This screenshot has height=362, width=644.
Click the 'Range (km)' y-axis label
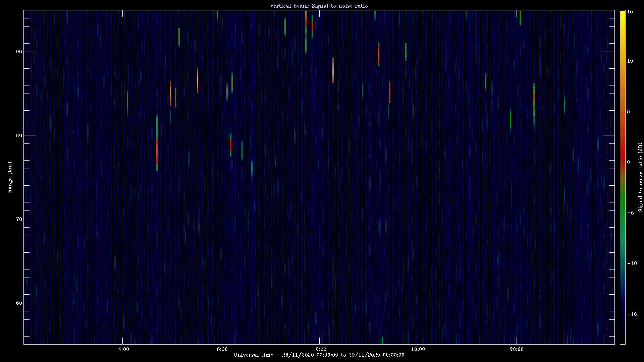(x=10, y=177)
